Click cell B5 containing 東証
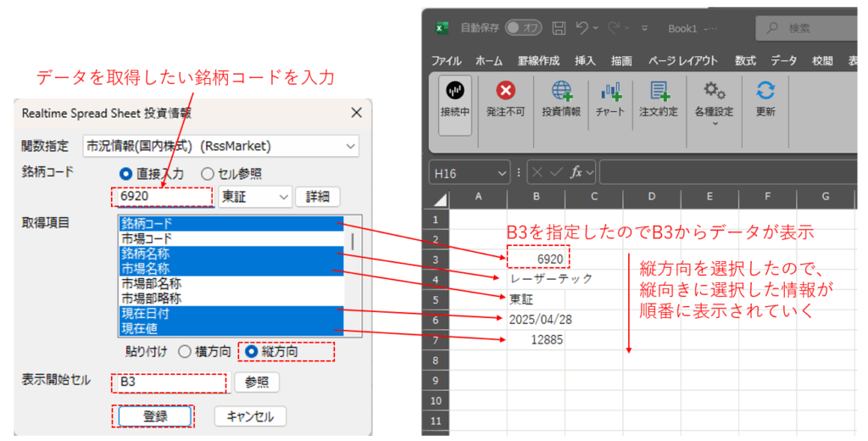Screen dimensions: 868x441 coord(536,299)
